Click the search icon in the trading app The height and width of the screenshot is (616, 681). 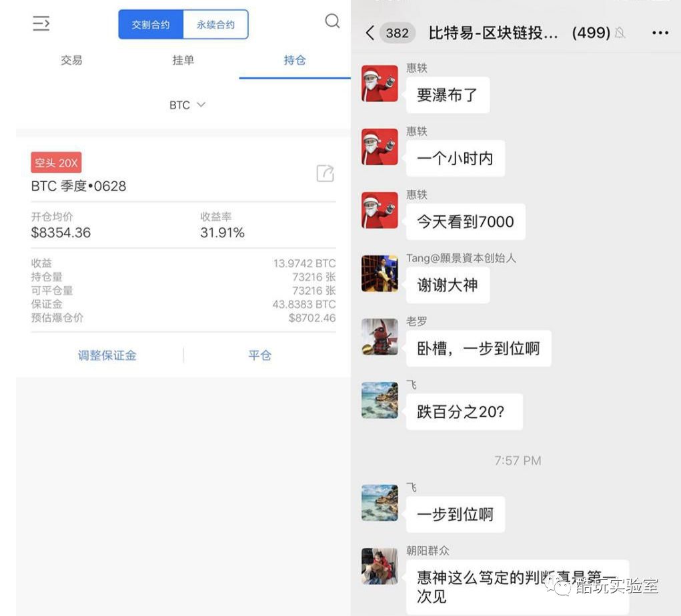332,21
